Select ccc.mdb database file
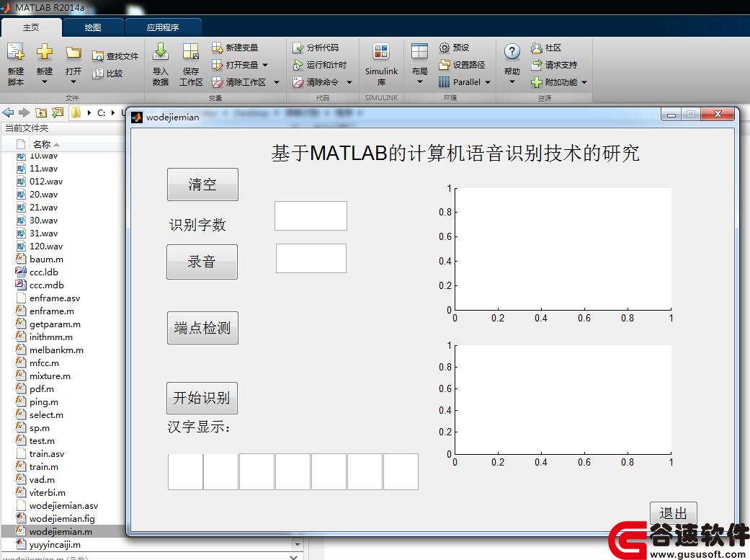750x560 pixels. [x=46, y=285]
